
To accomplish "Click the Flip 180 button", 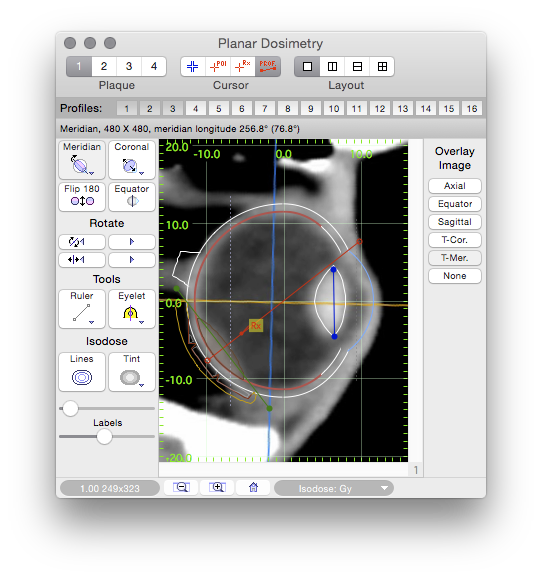I will pos(82,196).
